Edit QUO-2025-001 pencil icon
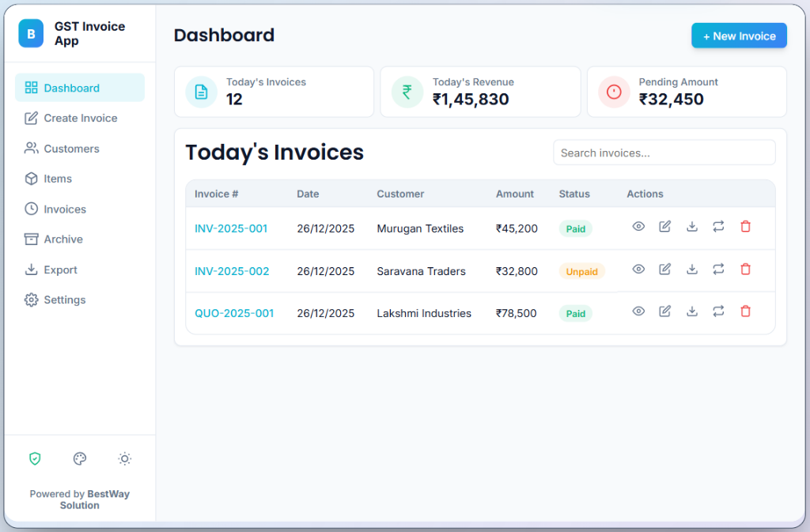 pyautogui.click(x=664, y=311)
